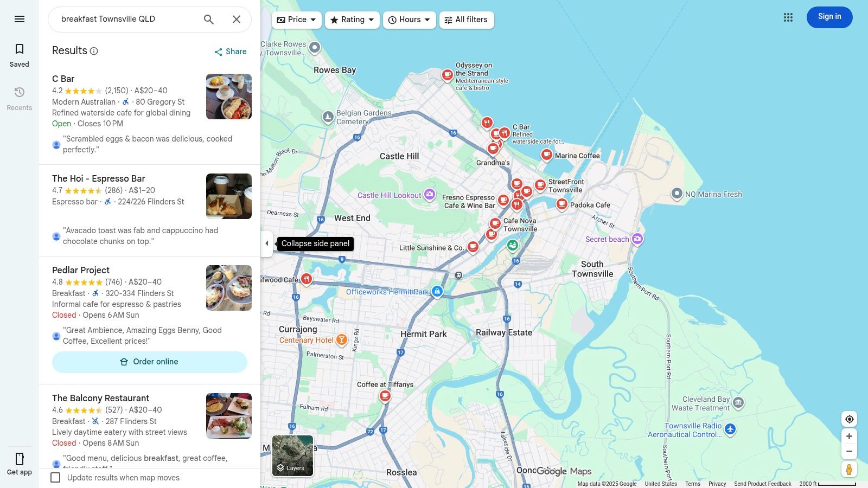
Task: Open Saved places from the sidebar
Action: 19,54
